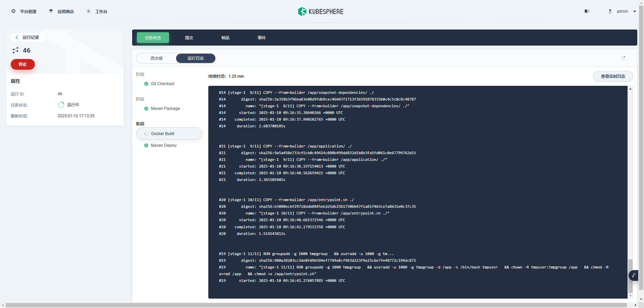Viewport: 644px width, 308px height.
Task: Select the 流水线 view toggle
Action: pos(156,58)
